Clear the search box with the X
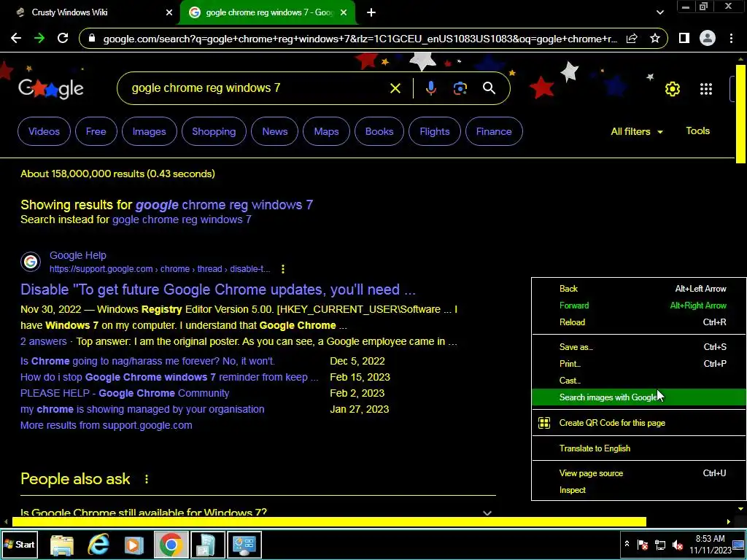Image resolution: width=747 pixels, height=560 pixels. [395, 88]
